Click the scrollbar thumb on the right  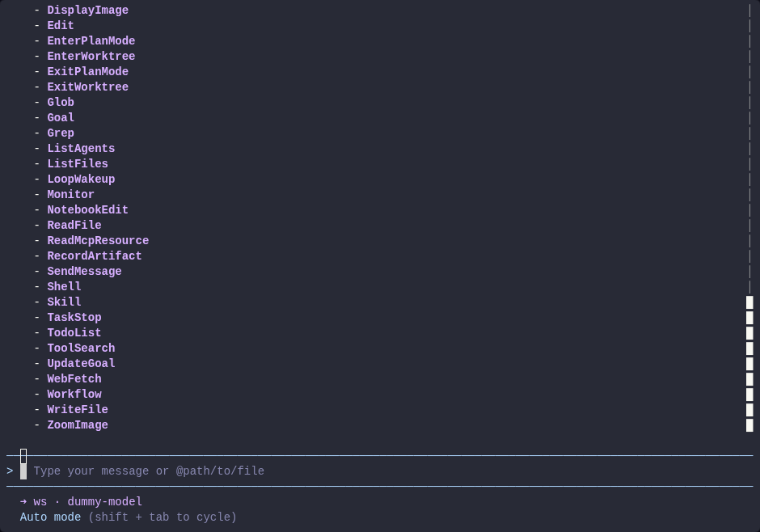click(749, 363)
